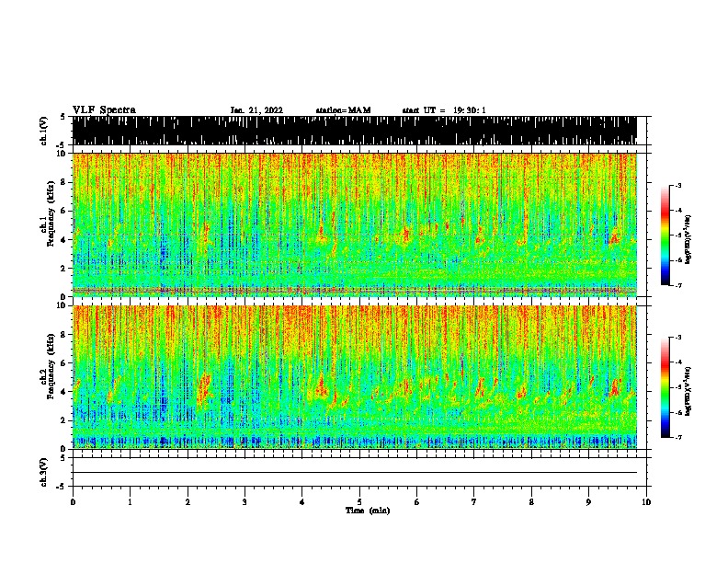
Task: Click inside the ch.1 spectrogram panel
Action: pos(354,224)
